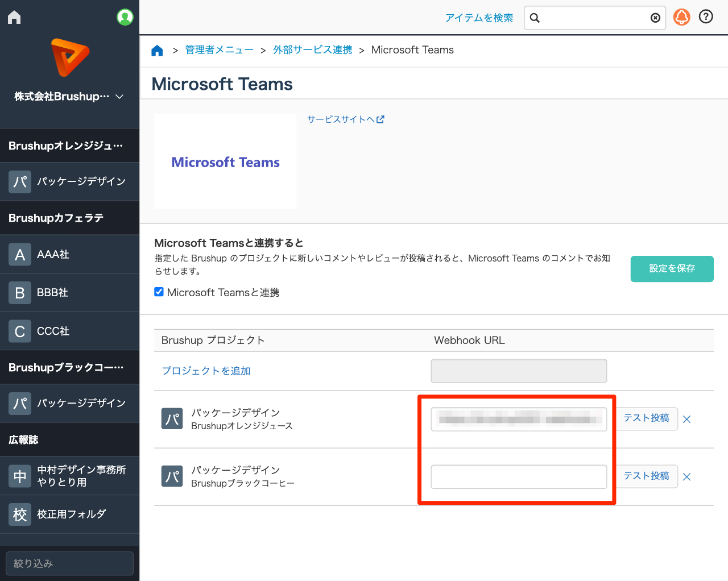Open the sidebar home icon
Image resolution: width=728 pixels, height=581 pixels.
[x=14, y=18]
